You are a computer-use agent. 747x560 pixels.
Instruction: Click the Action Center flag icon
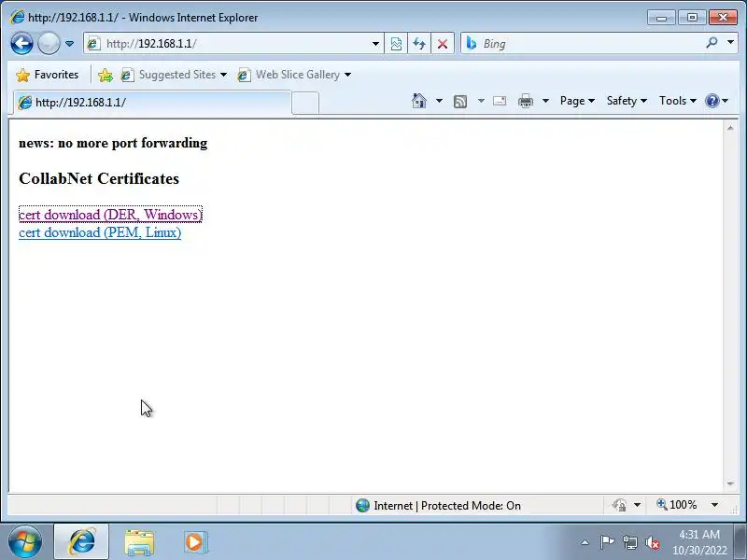(607, 542)
